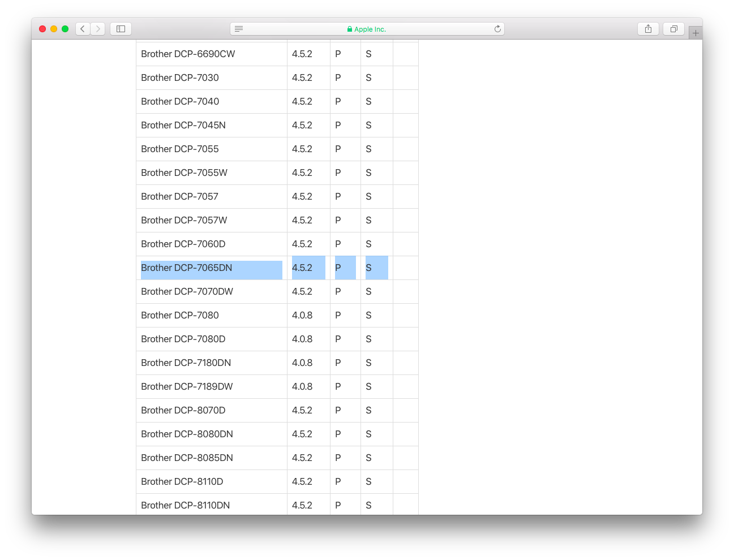Click the Brother DCP-7080 model name

pyautogui.click(x=180, y=316)
